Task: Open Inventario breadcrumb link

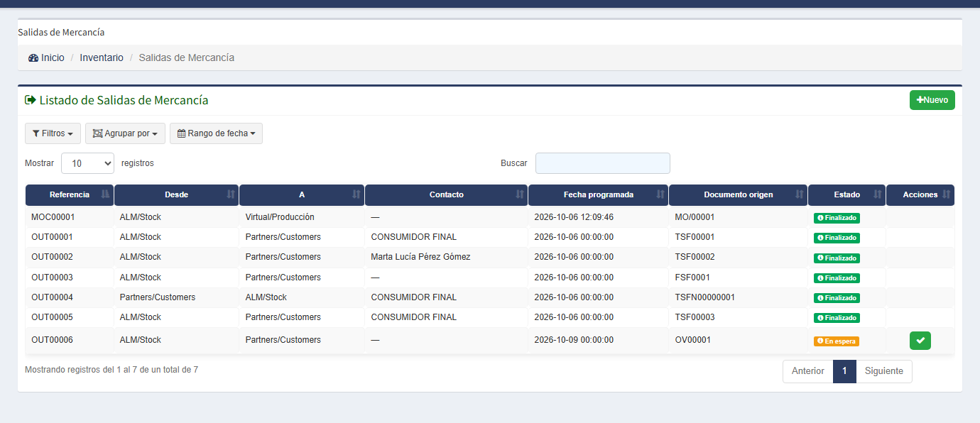Action: click(x=102, y=57)
